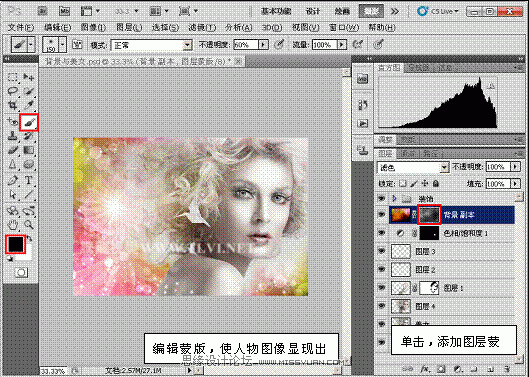This screenshot has width=529, height=377.
Task: Enable airbrush mode next to flow
Action: (x=358, y=44)
